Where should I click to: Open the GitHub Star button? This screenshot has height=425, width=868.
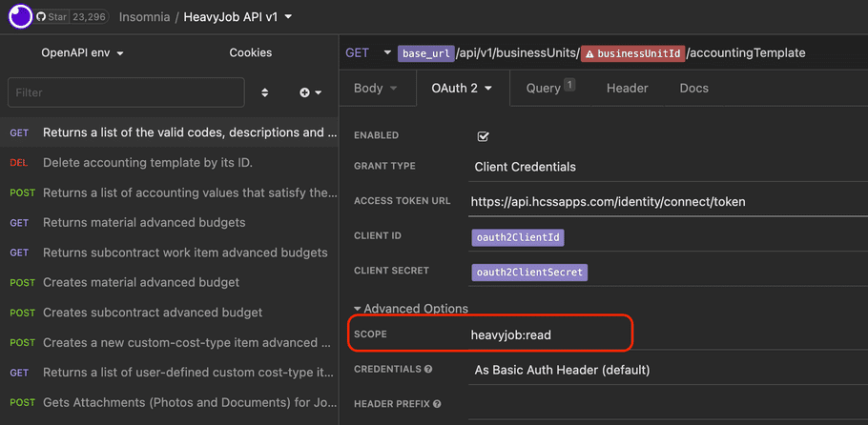[x=52, y=17]
